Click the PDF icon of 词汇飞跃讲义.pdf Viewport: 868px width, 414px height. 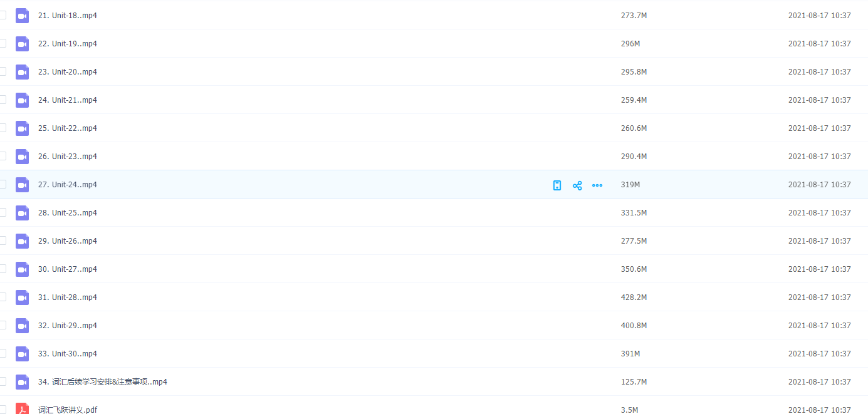[x=23, y=409]
